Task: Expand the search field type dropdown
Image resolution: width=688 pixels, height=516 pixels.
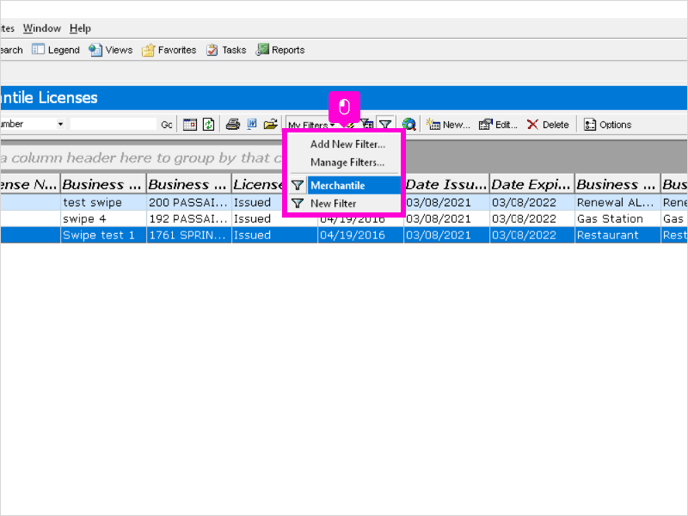Action: 60,124
